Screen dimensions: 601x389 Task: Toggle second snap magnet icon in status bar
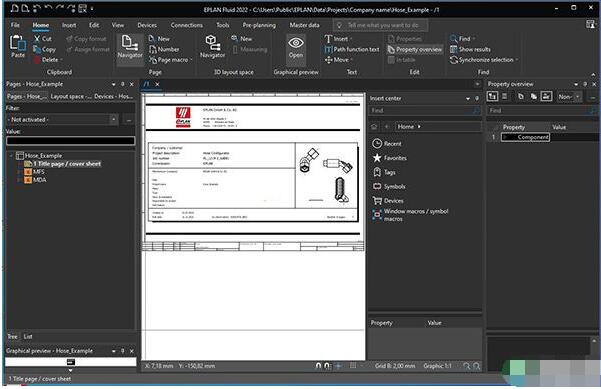(x=327, y=366)
